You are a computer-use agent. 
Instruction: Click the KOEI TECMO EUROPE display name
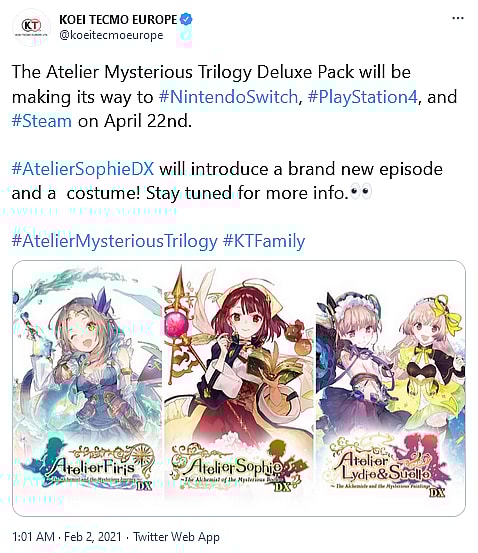[118, 19]
